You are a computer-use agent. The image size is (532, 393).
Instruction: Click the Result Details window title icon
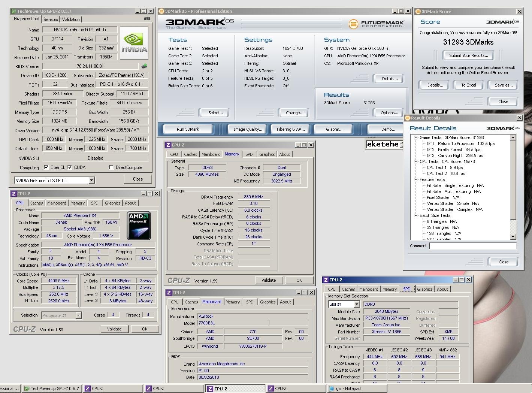[408, 118]
